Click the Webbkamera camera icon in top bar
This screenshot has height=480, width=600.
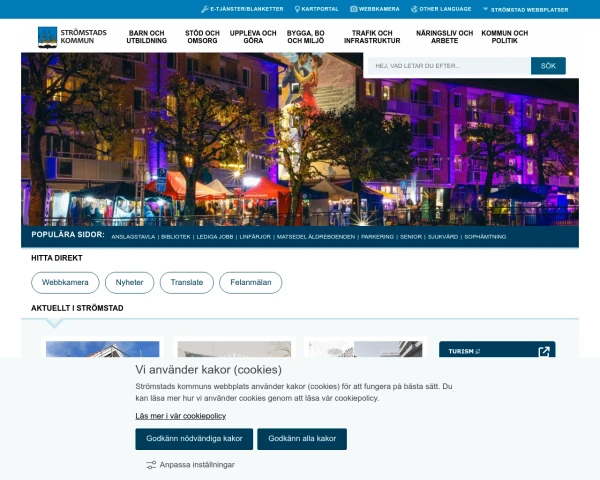[354, 9]
